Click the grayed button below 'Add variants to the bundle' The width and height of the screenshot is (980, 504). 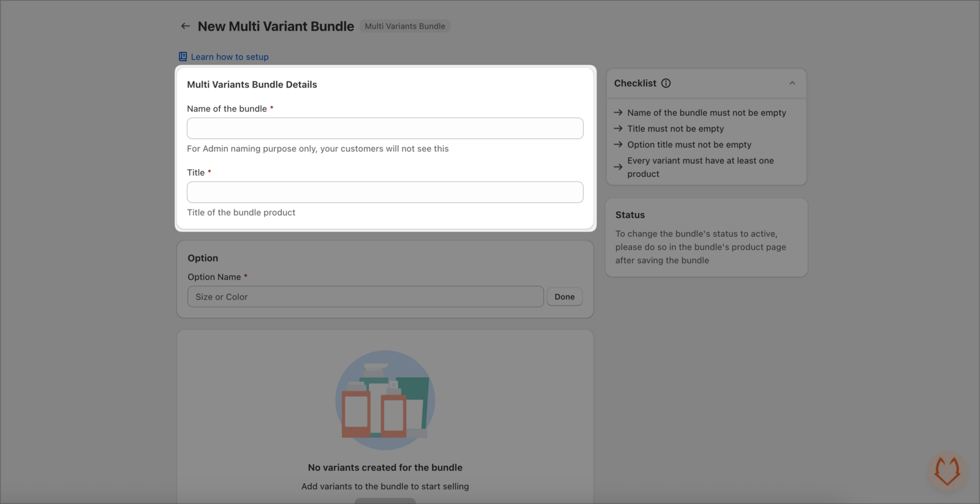coord(385,500)
